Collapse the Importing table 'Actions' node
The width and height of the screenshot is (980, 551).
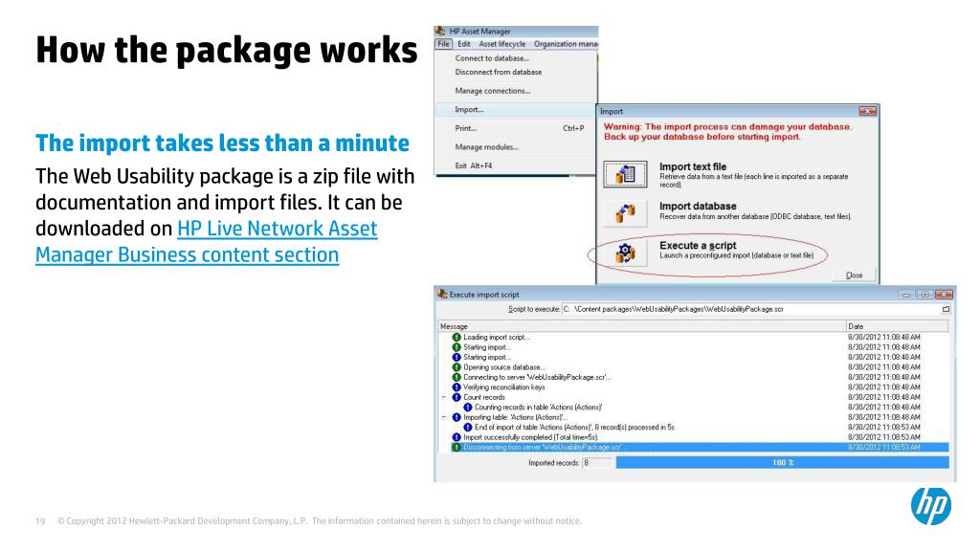click(x=444, y=417)
